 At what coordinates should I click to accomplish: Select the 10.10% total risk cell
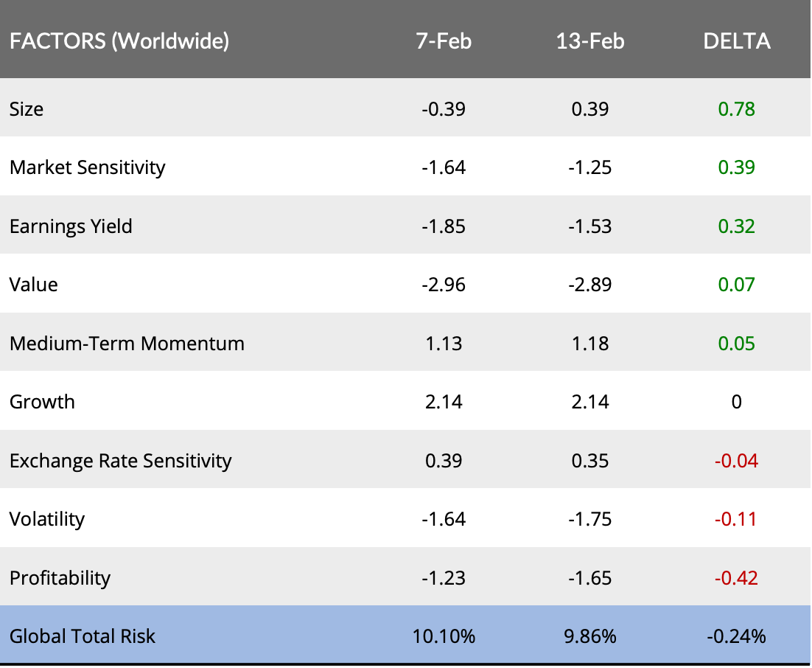coord(444,636)
